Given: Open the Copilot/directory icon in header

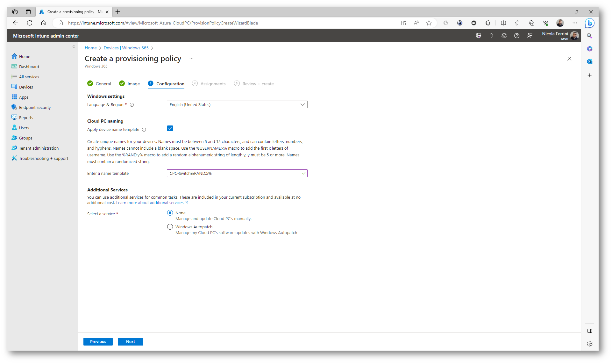Looking at the screenshot, I should pos(479,36).
